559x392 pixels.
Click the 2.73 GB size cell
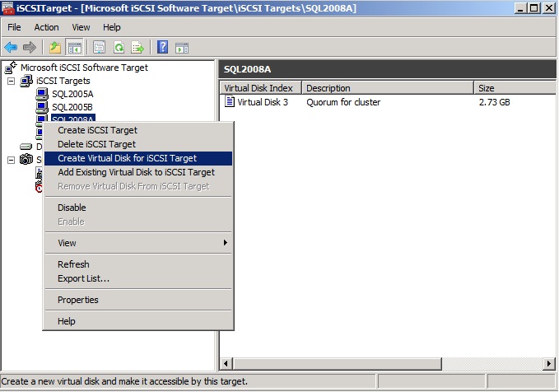click(494, 102)
